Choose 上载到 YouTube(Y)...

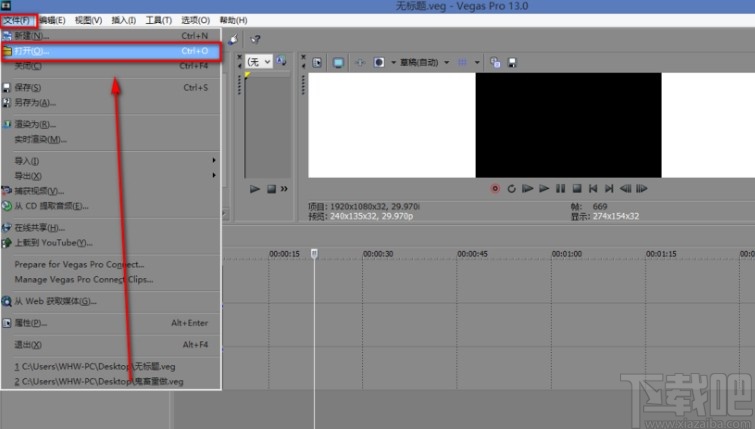111,243
